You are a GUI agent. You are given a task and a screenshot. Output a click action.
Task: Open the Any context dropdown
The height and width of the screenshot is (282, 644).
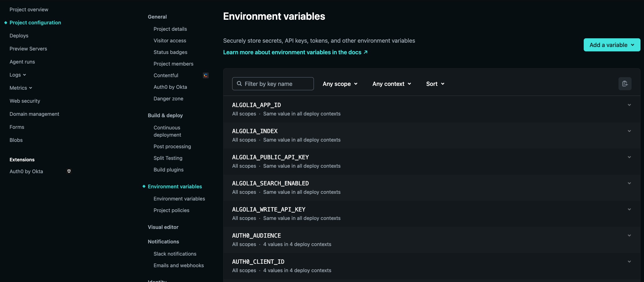(392, 84)
